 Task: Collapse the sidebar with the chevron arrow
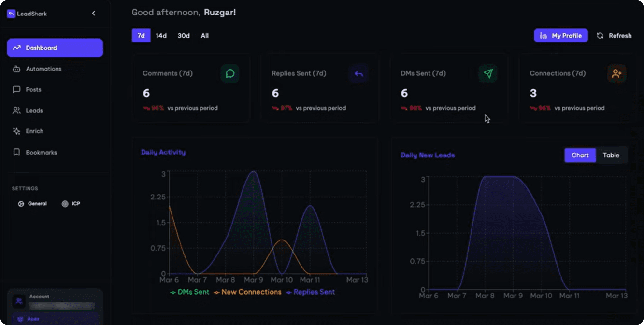94,14
